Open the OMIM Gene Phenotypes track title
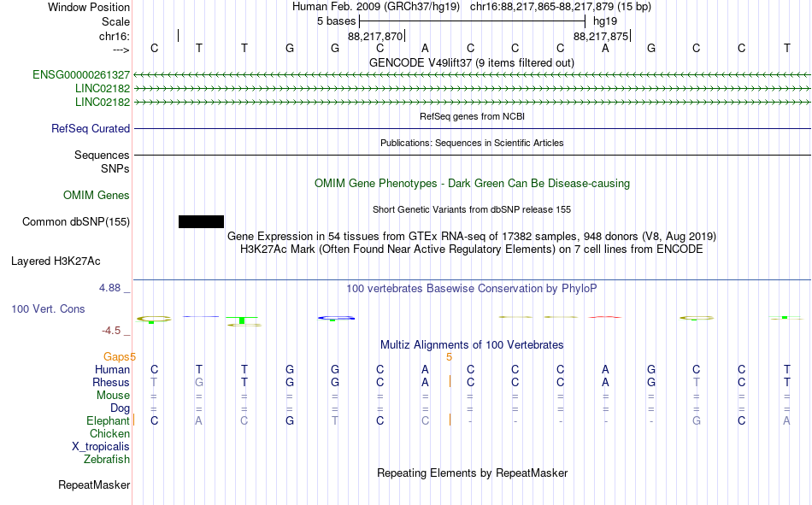 (473, 184)
